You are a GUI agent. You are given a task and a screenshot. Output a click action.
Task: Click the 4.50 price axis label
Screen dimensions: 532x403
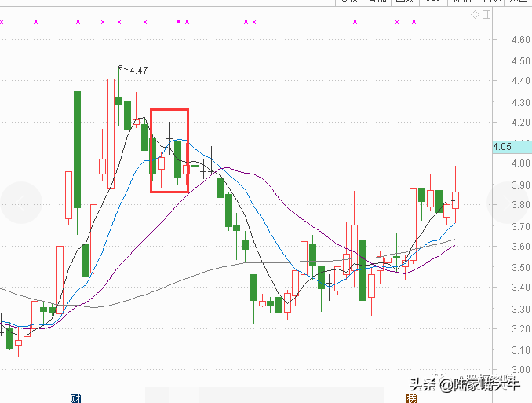click(x=520, y=61)
